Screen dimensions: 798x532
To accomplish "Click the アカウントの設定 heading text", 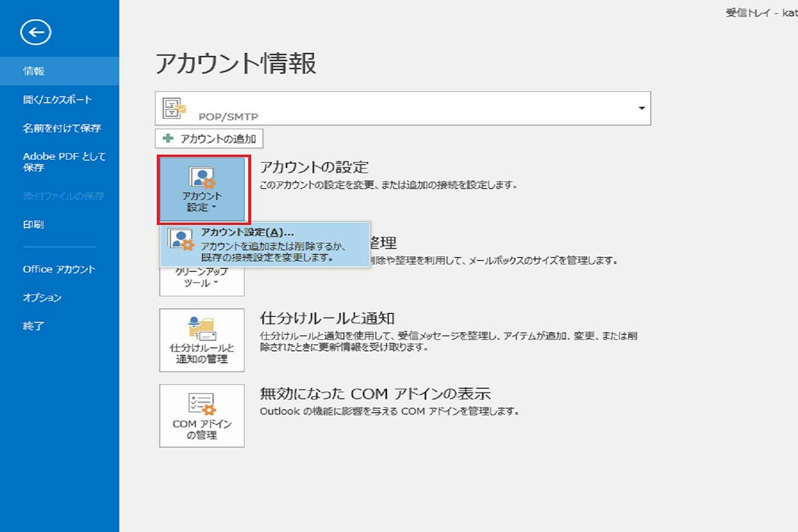I will [x=314, y=167].
